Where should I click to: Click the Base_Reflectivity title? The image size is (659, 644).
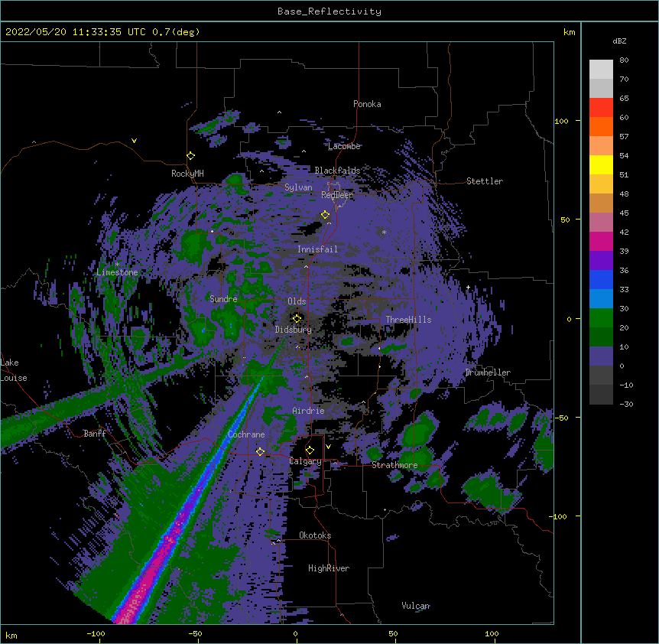[x=329, y=11]
